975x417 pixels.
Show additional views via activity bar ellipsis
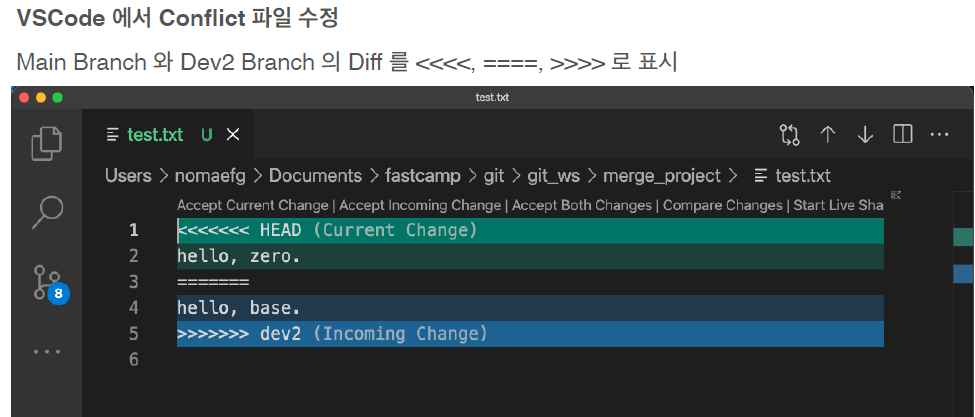coord(47,352)
